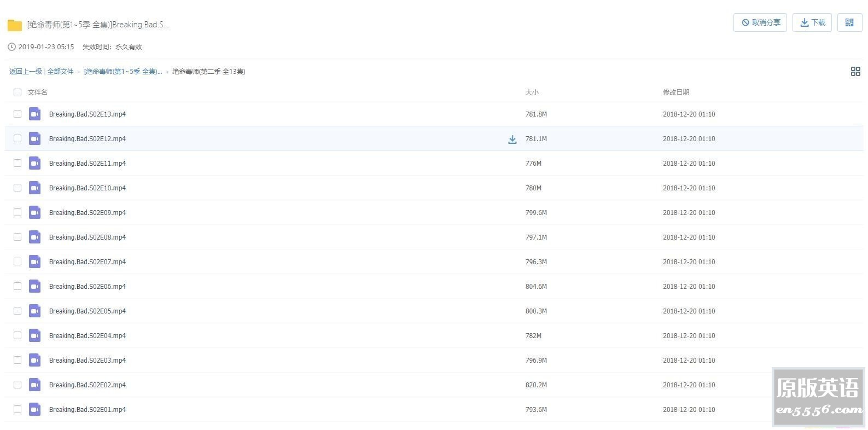Click video icon for Breaking.Bad.S02E07.mp4
The height and width of the screenshot is (430, 868).
(x=35, y=262)
